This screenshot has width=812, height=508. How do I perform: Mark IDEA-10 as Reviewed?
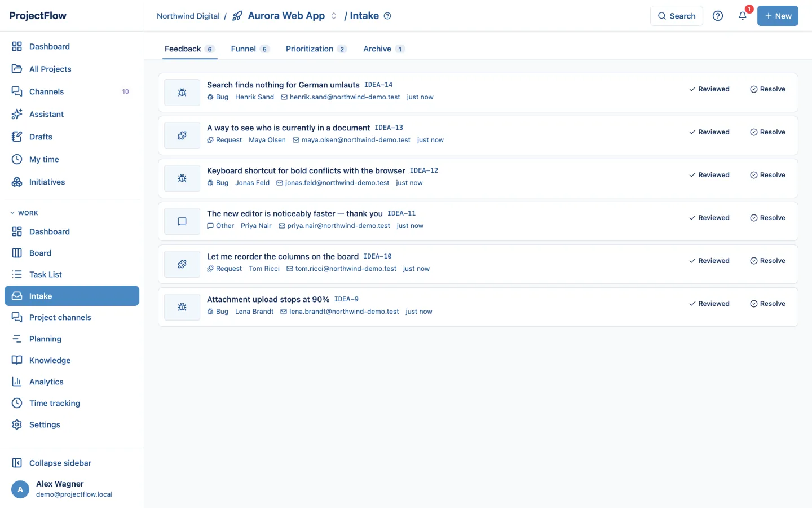point(709,261)
